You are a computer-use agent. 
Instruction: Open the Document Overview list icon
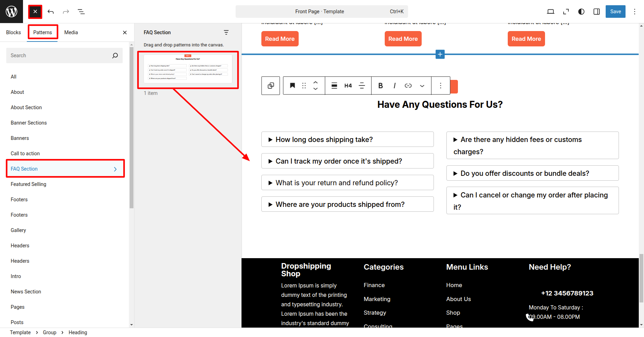(x=81, y=12)
